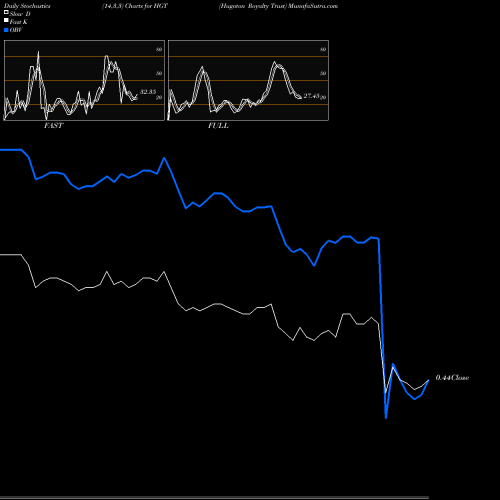Click the horizontal scrollbar at bottom

[x=214, y=498]
